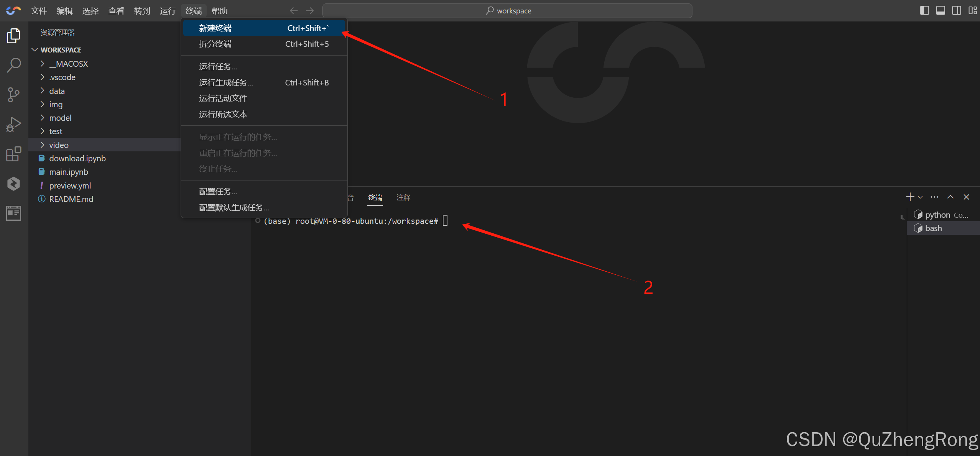The width and height of the screenshot is (980, 456).
Task: Open the Extensions view icon
Action: coord(14,154)
